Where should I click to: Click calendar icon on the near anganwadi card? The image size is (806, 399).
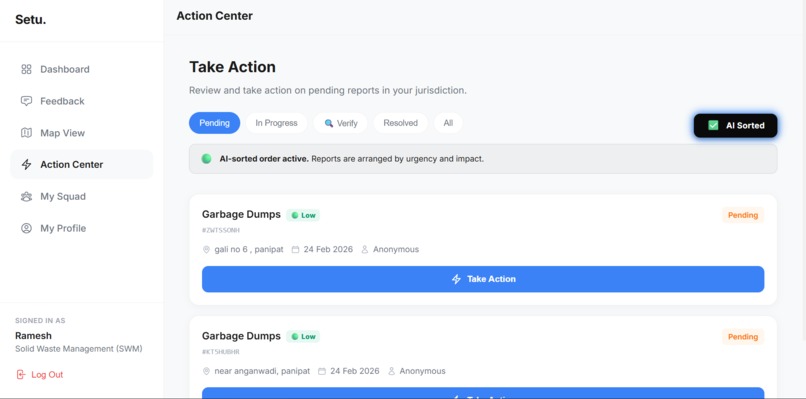point(322,371)
